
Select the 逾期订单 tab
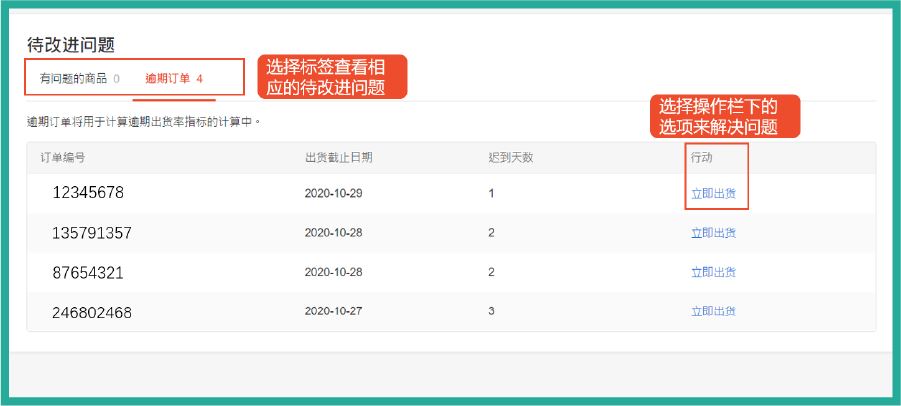[174, 79]
